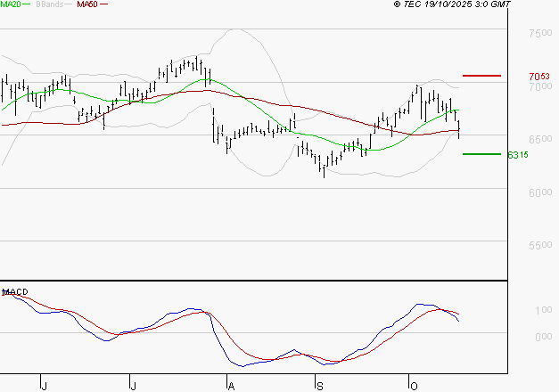The width and height of the screenshot is (559, 392).
Task: Click the TEC 19/10/2025 copyright text
Action: (x=452, y=4)
